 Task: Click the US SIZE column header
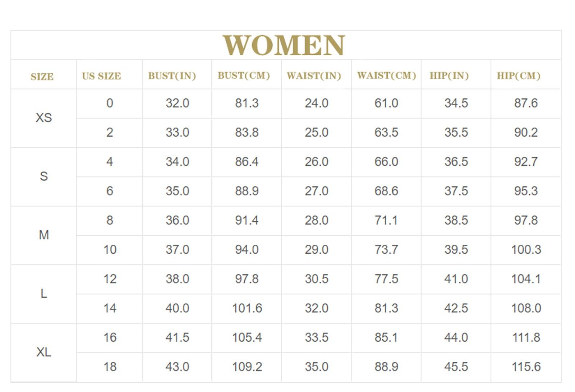(x=101, y=76)
